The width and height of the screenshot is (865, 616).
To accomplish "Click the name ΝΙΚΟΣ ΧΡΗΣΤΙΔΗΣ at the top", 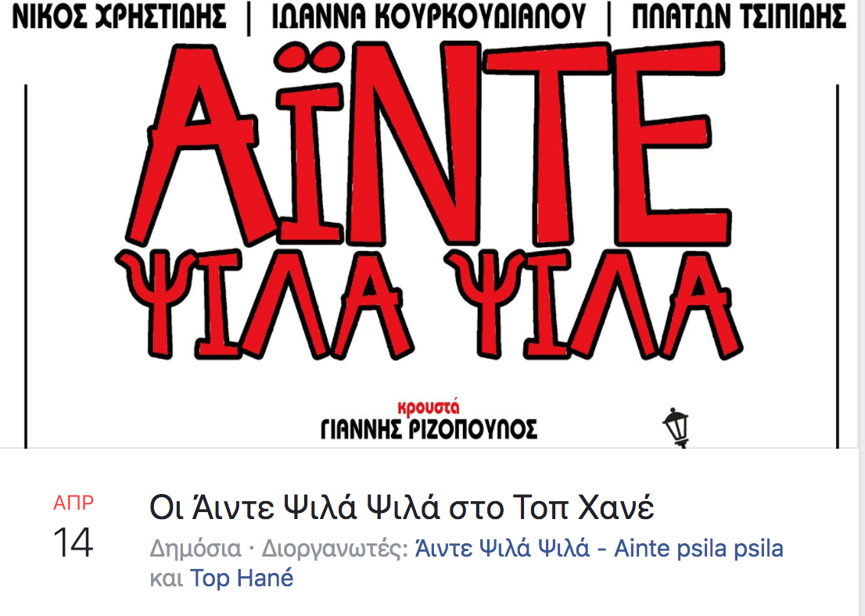I will pos(120,16).
